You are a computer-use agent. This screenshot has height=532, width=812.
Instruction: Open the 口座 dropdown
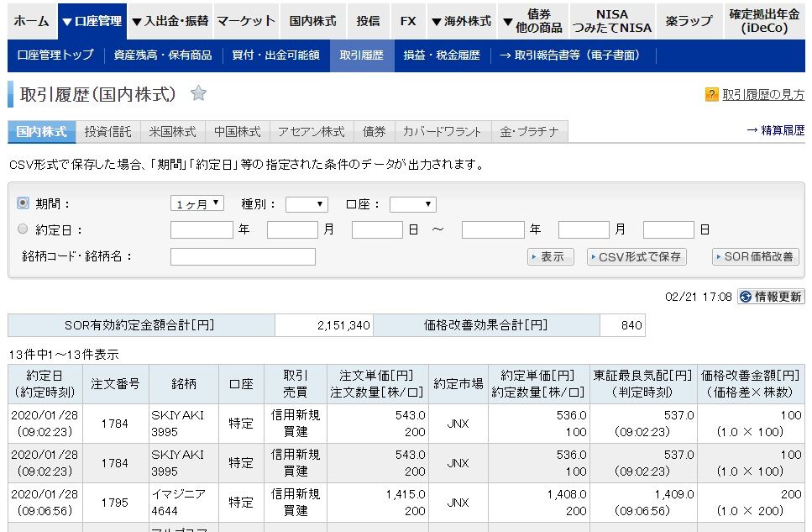point(413,204)
